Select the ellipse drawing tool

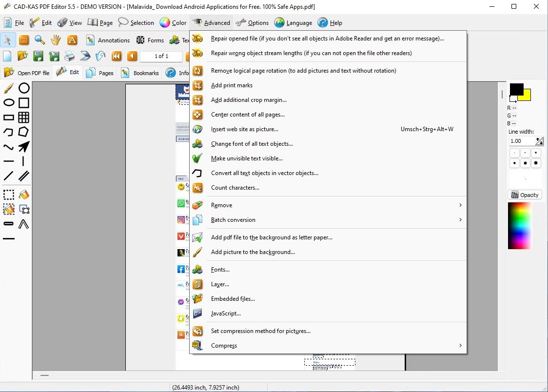pos(8,103)
